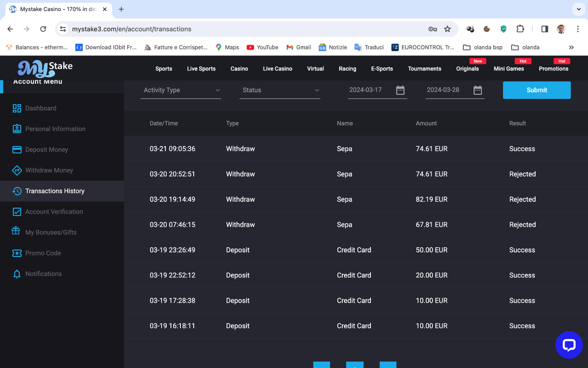The width and height of the screenshot is (588, 368).
Task: Open the start date calendar picker
Action: [x=400, y=90]
